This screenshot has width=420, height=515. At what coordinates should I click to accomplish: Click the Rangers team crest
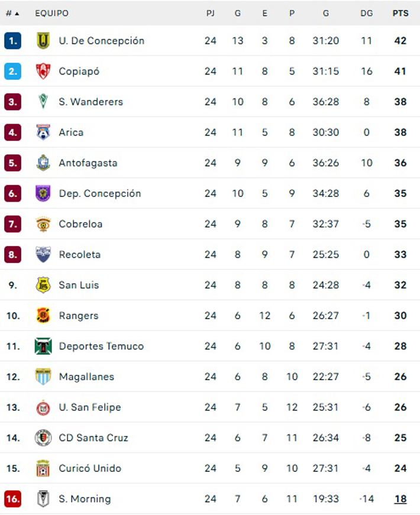tap(43, 316)
